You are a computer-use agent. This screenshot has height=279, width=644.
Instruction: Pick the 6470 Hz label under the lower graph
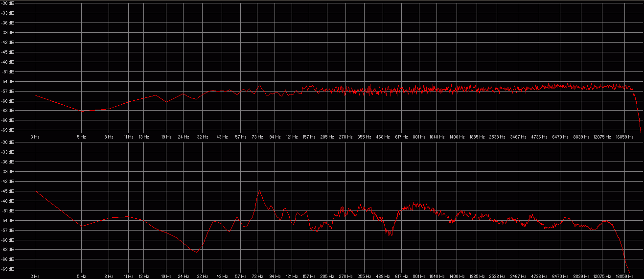point(560,276)
